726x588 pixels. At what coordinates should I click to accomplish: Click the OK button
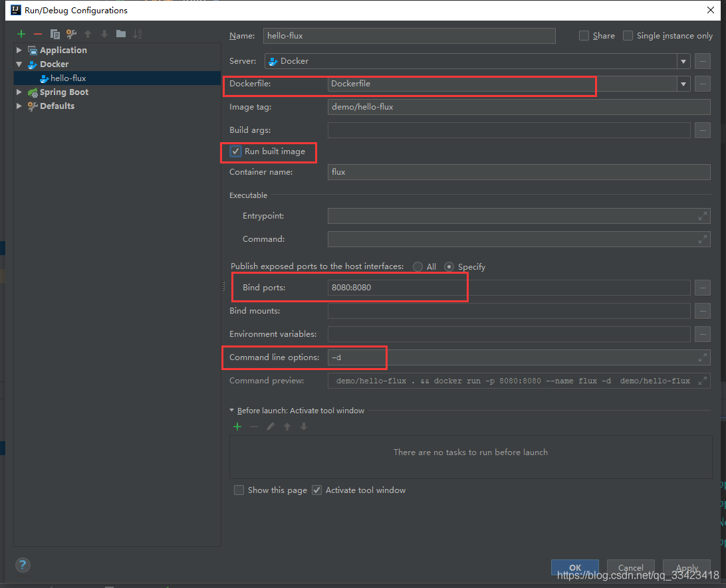(x=574, y=567)
